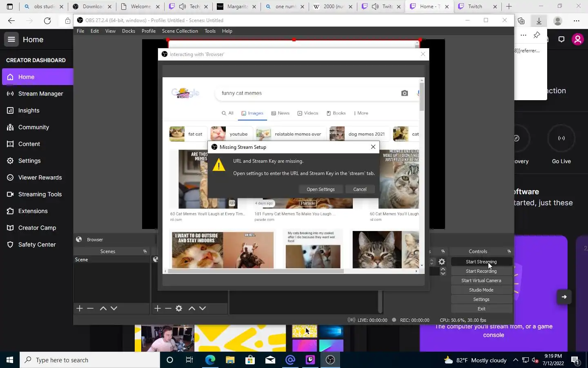Open the OBS Help menu
The height and width of the screenshot is (368, 588).
point(227,31)
